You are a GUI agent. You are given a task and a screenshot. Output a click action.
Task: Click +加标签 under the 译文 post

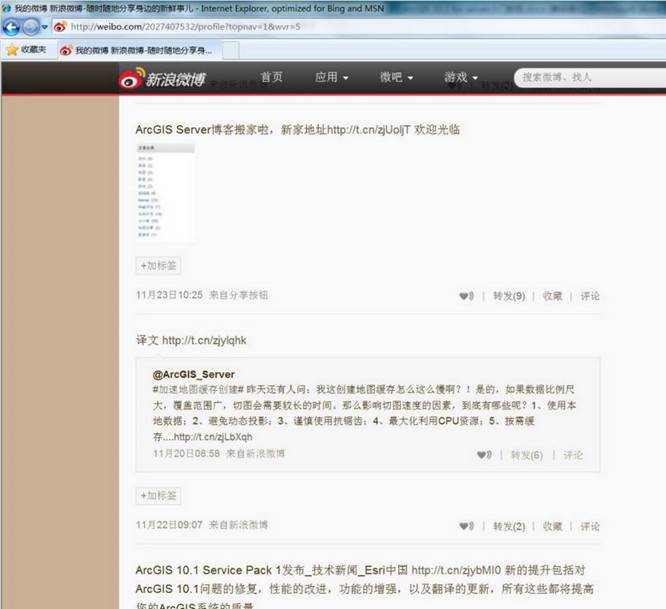coord(158,496)
